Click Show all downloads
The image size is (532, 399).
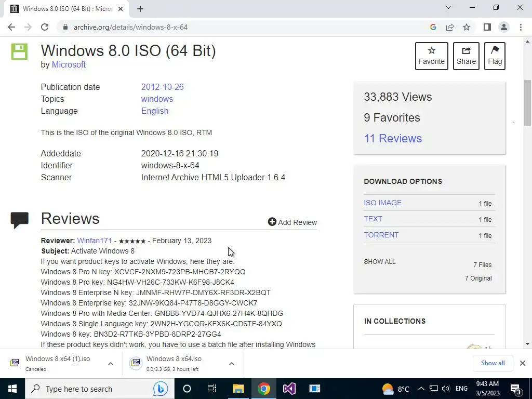coord(493,363)
